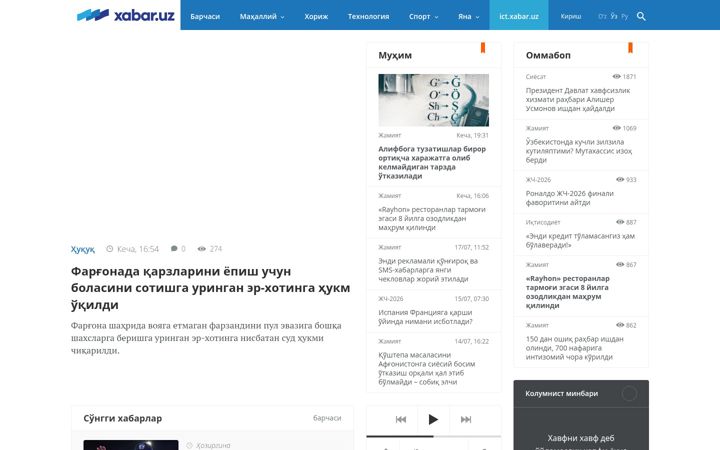Open the Технология nav item
720x450 pixels.
coord(368,17)
